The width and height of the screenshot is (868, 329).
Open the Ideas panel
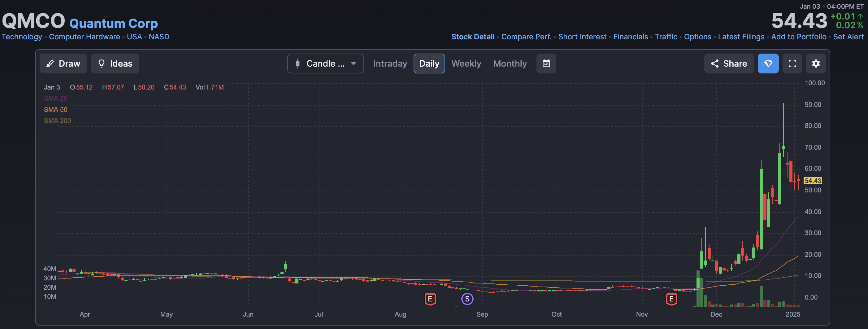coord(115,64)
